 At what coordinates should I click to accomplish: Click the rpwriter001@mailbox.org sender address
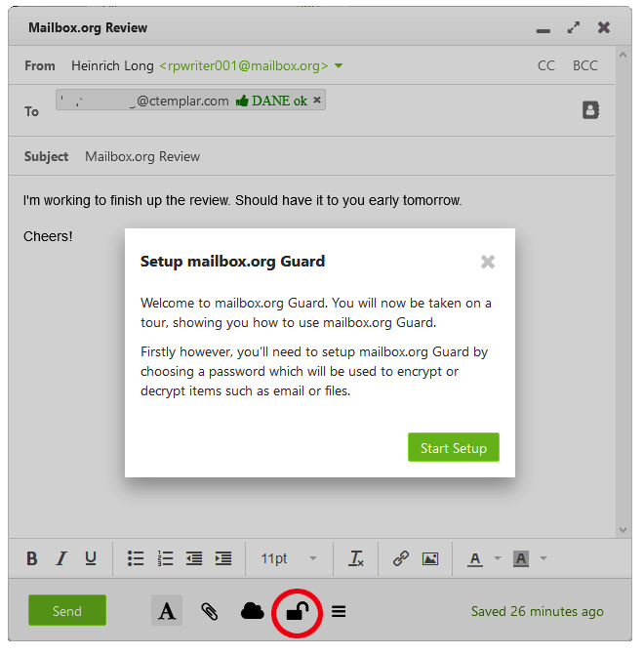click(x=244, y=65)
